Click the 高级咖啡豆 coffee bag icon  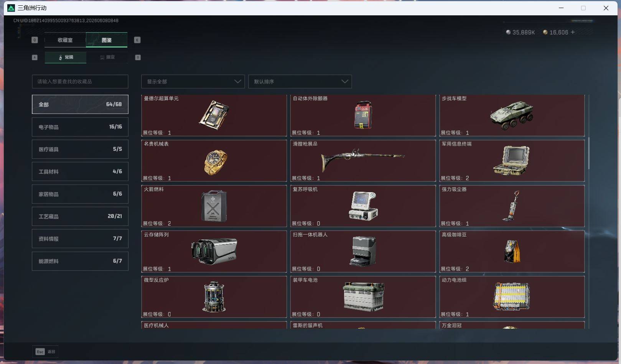512,251
